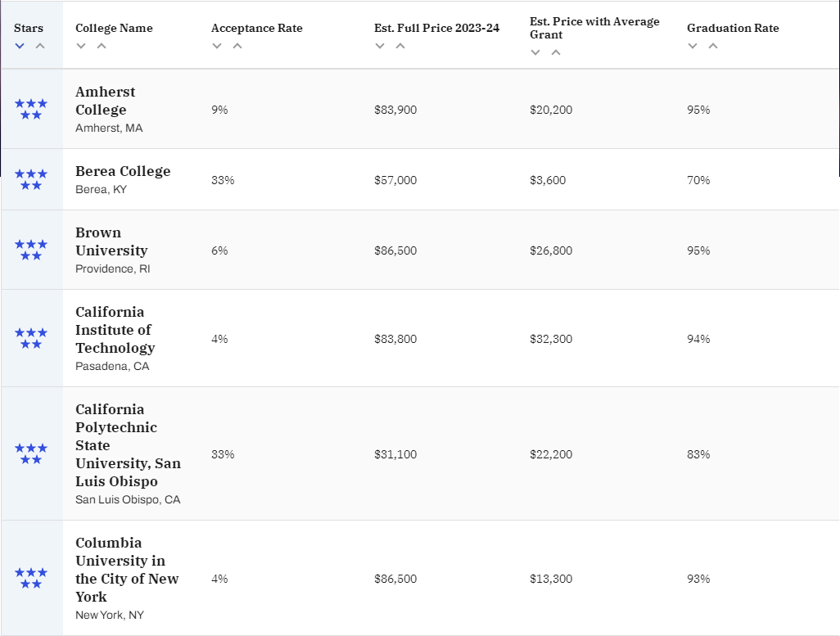The image size is (840, 636).
Task: Sort Graduation Rate descending arrow
Action: [693, 46]
